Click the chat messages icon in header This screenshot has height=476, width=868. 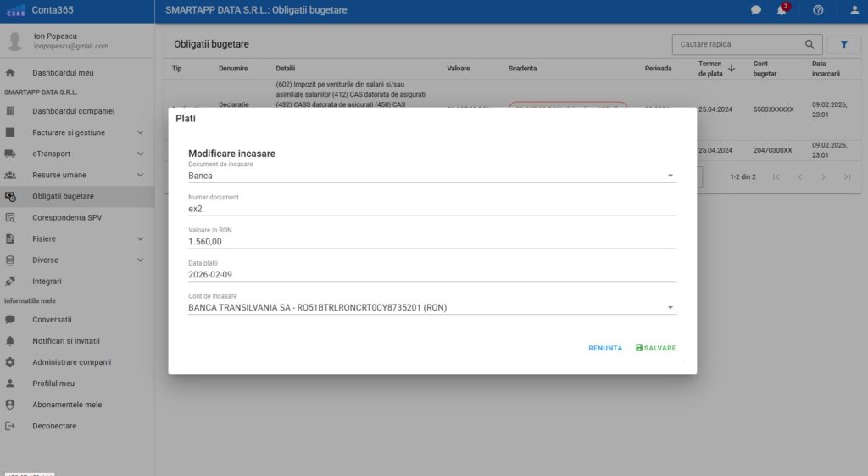coord(756,10)
